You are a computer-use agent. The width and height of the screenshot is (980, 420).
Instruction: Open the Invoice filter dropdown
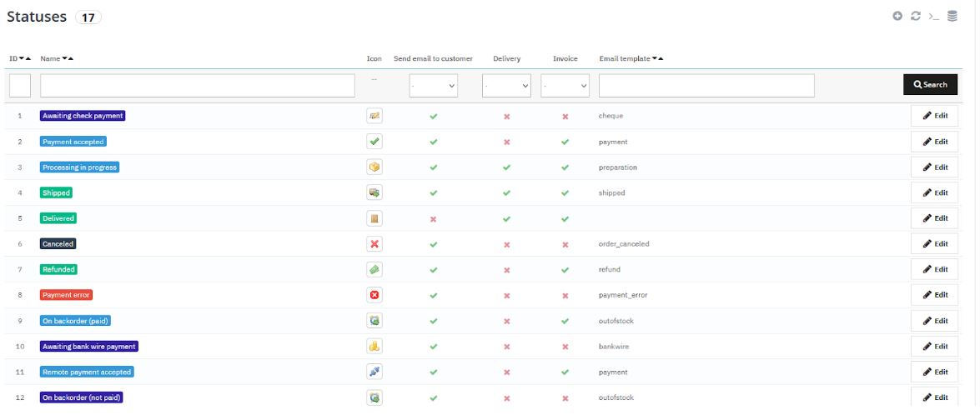[565, 85]
